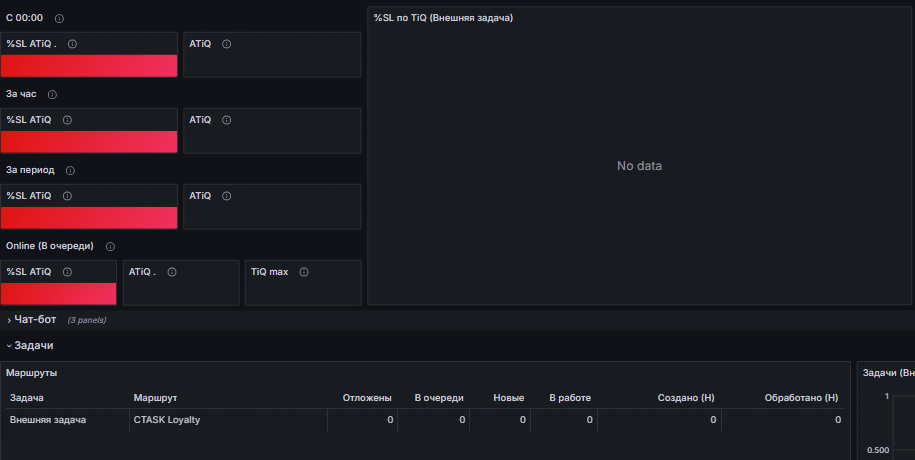
Task: Open '%SL по TiQ (Внешняя задача)' panel title menu
Action: point(443,18)
